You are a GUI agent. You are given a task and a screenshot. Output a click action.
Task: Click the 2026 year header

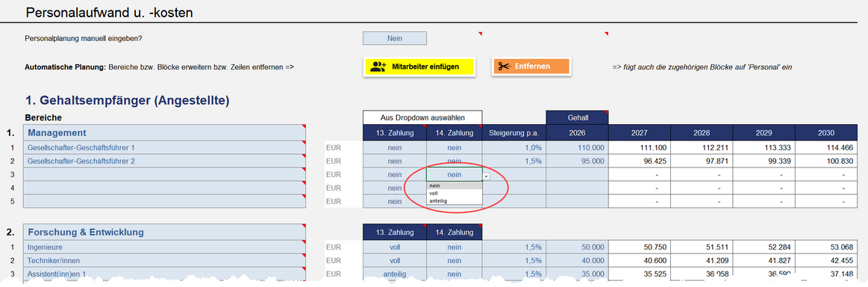(578, 133)
